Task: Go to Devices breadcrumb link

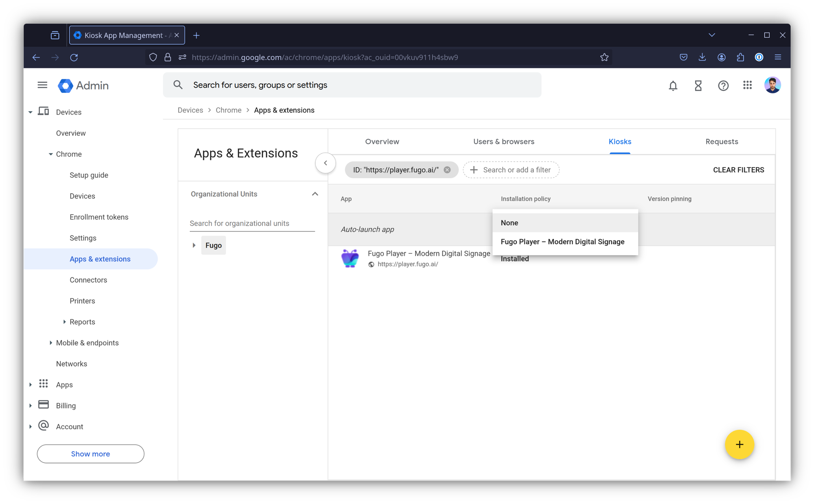Action: [190, 110]
